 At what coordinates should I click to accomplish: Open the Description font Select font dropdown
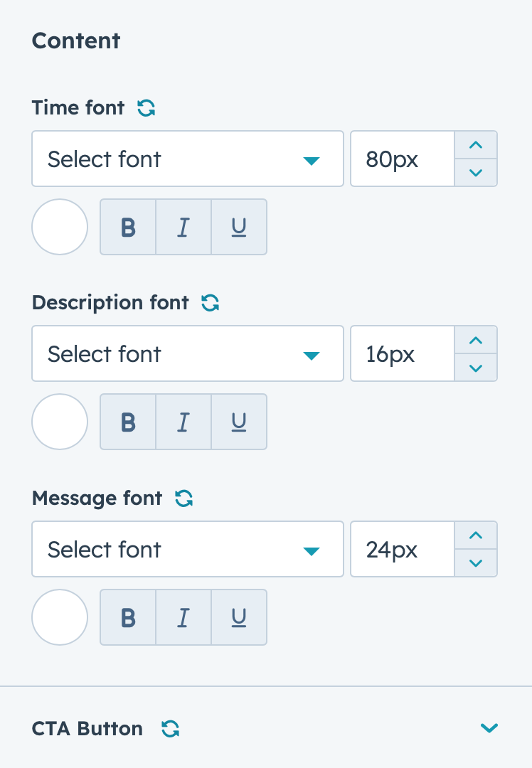[188, 353]
